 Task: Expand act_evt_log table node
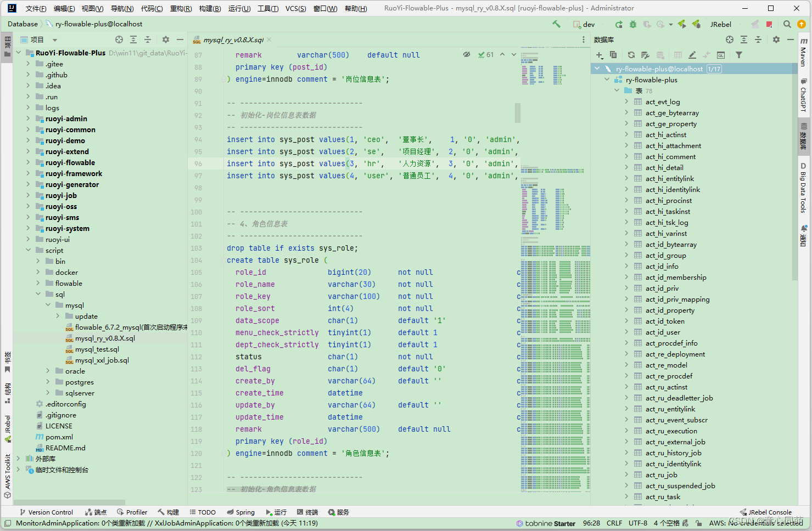tap(626, 101)
